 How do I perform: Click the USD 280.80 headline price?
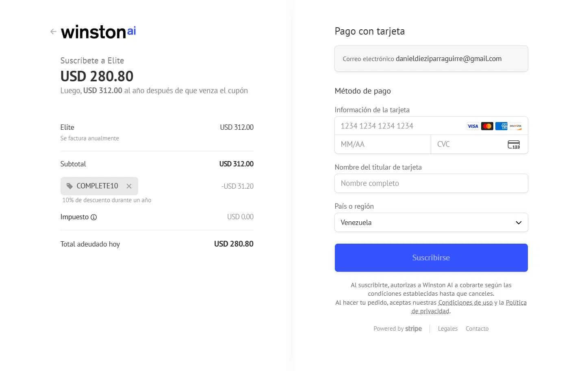click(x=97, y=76)
